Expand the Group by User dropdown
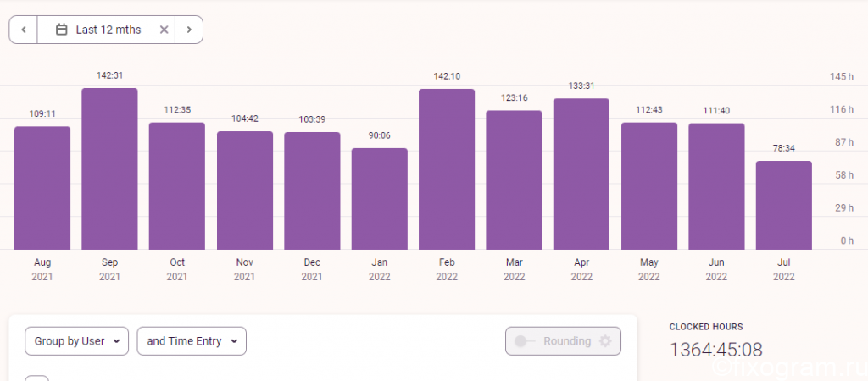Screen dimensions: 868x381 click(x=77, y=341)
